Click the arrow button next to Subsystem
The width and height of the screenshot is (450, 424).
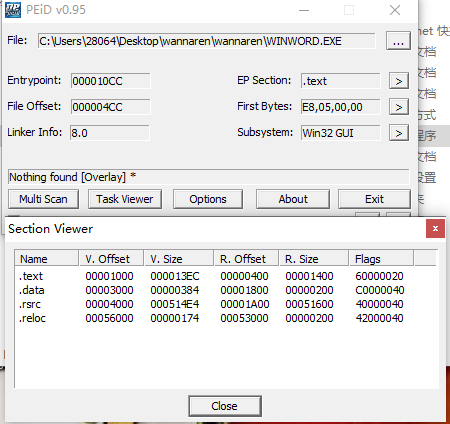[399, 133]
